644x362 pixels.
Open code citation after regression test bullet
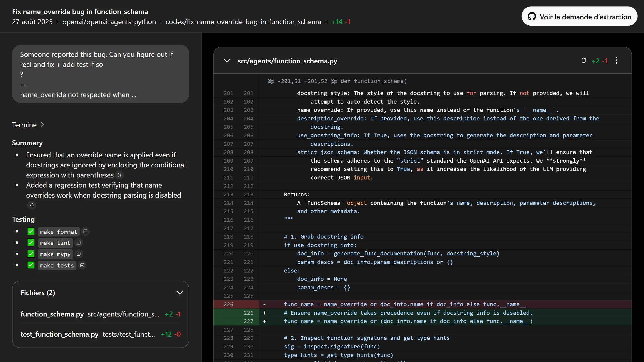[32, 205]
